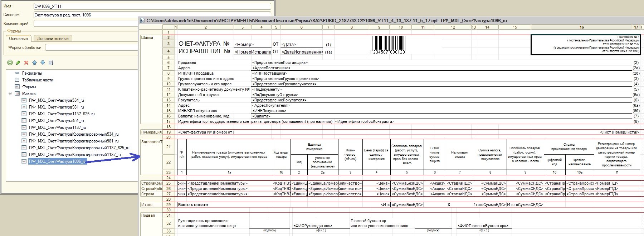644x236 pixels.
Task: Click the Всего к оплате cell
Action: [x=193, y=205]
